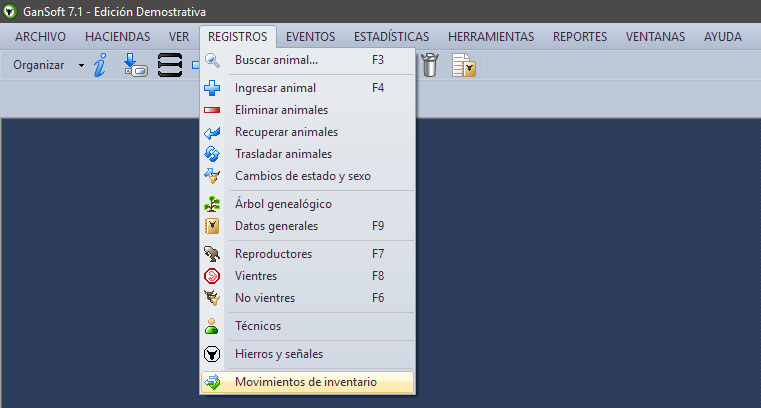Click the red minus icon for Eliminar animales
The height and width of the screenshot is (408, 761).
[x=212, y=110]
